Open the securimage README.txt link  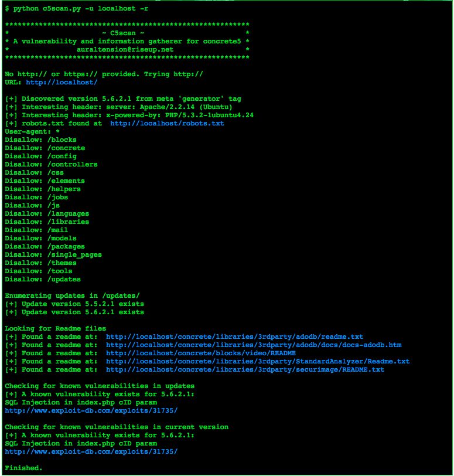tap(245, 369)
